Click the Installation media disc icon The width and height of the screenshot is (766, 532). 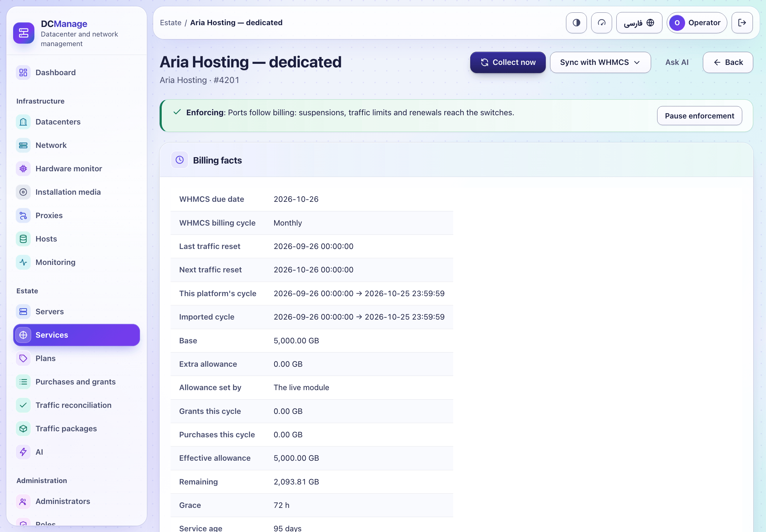point(23,192)
